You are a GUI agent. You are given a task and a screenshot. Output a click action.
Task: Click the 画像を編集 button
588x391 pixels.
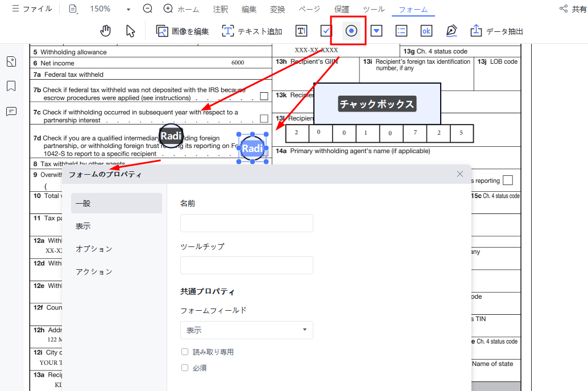tap(183, 31)
